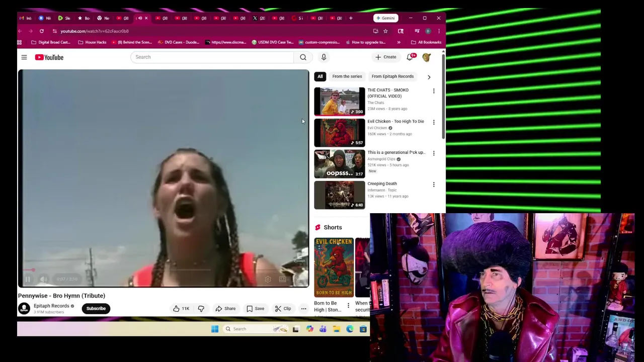Open the Asmongold Clips generational video thumbnail
This screenshot has height=362, width=644.
pyautogui.click(x=340, y=164)
